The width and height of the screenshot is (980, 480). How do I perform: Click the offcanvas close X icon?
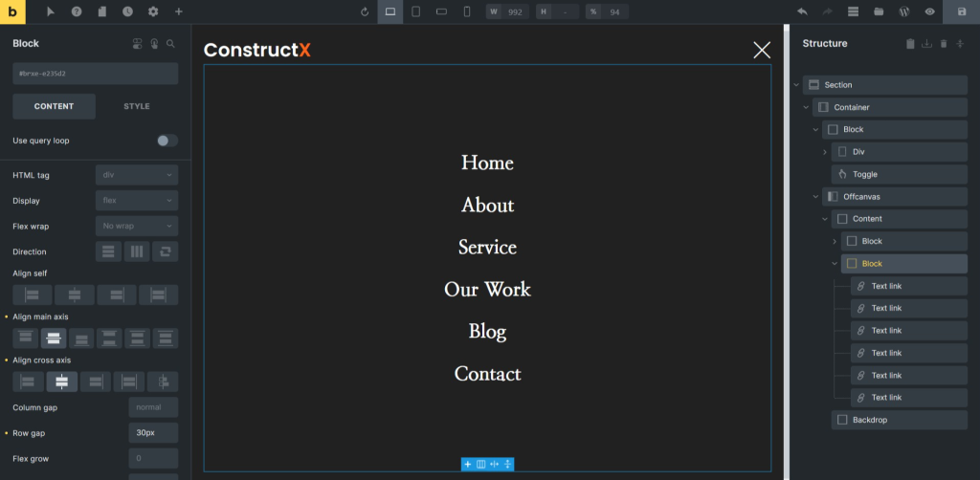click(x=762, y=50)
